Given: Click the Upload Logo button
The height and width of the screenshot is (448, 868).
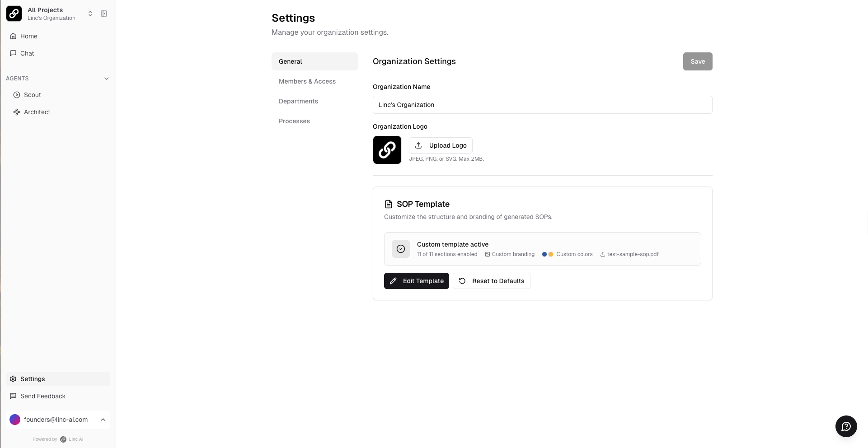Looking at the screenshot, I should (441, 145).
